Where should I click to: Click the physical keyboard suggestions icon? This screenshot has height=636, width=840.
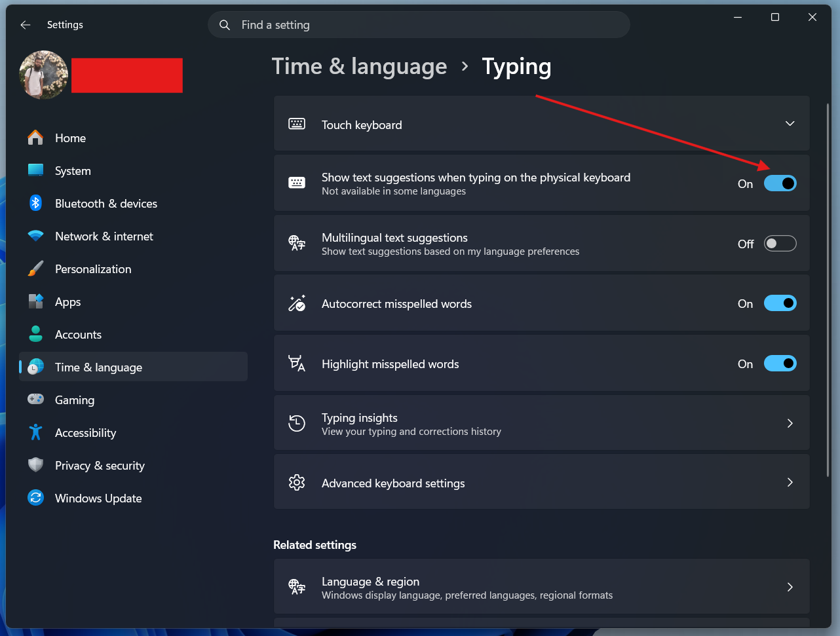[x=297, y=183]
